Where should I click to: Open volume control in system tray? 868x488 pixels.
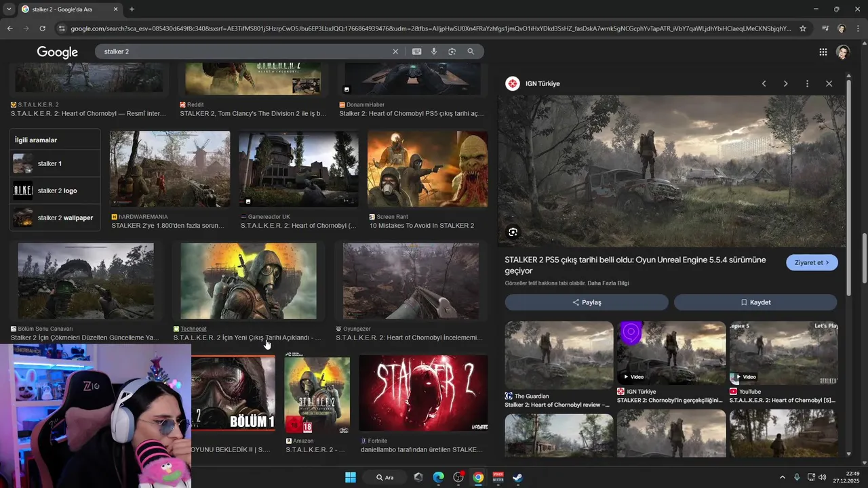point(823,477)
